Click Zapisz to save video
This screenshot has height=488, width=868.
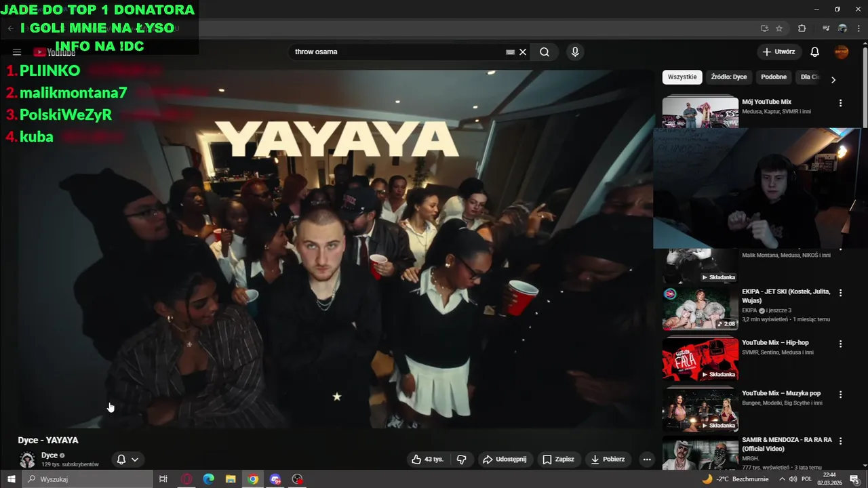pos(559,460)
